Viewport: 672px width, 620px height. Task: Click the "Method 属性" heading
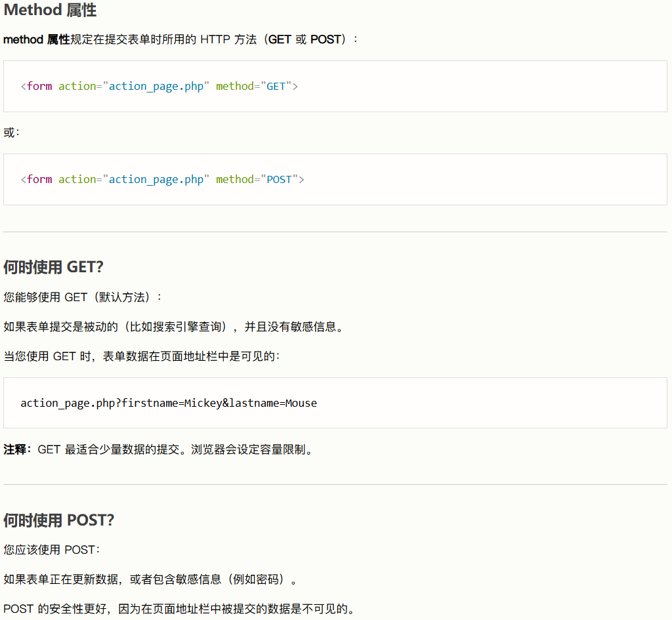click(50, 10)
